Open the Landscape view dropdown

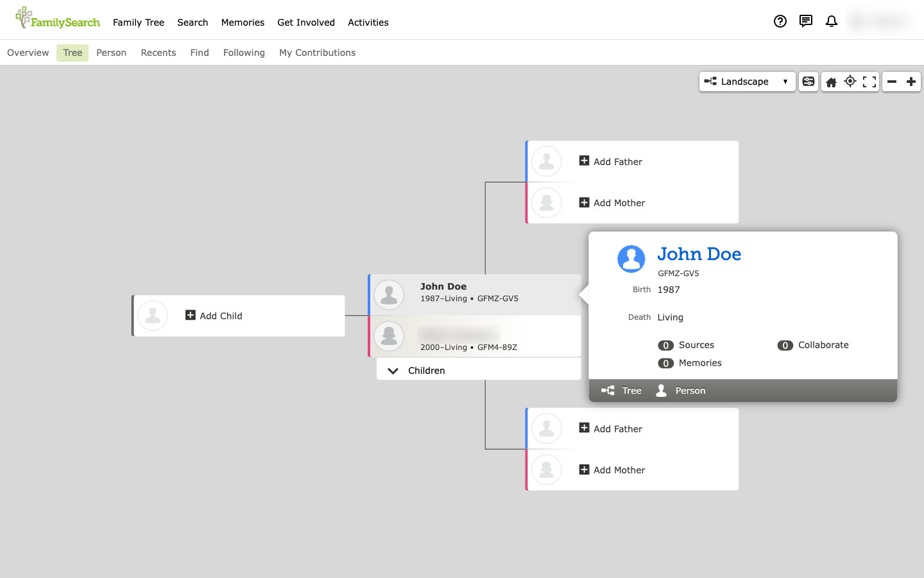point(748,82)
